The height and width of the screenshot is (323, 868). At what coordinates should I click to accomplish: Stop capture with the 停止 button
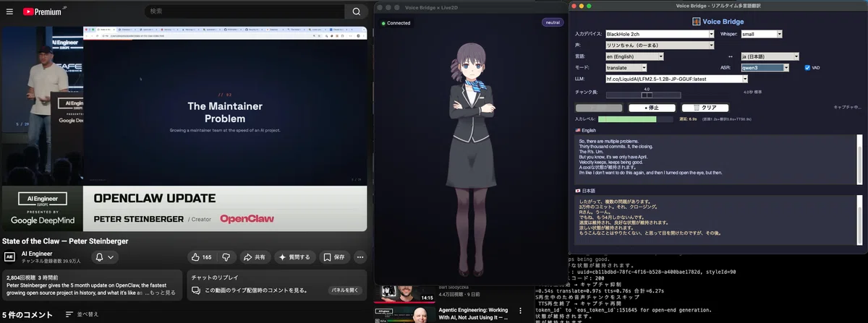point(652,107)
